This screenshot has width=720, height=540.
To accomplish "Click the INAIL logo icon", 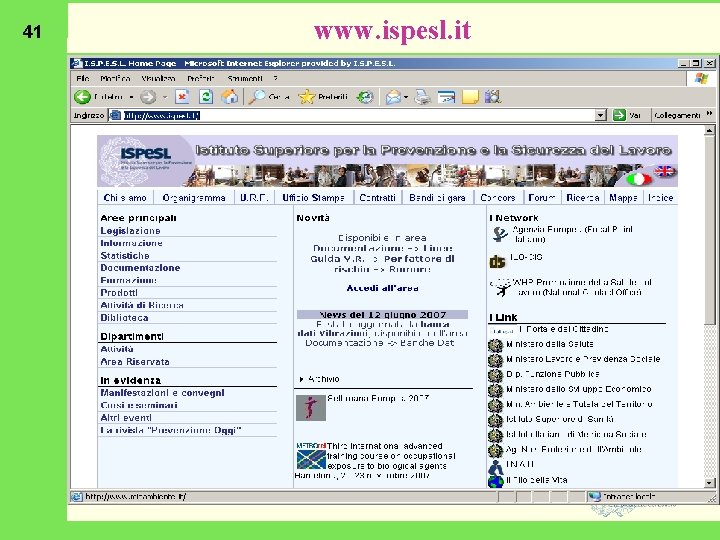I will 495,467.
